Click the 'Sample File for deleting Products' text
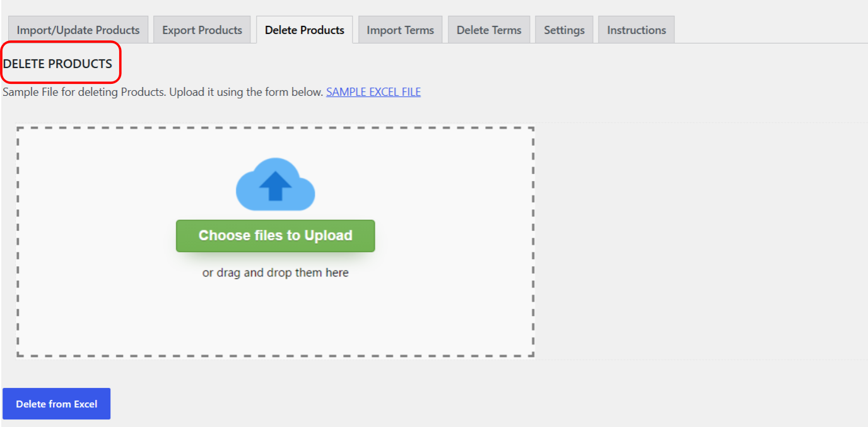Viewport: 868px width, 427px height. pyautogui.click(x=83, y=92)
